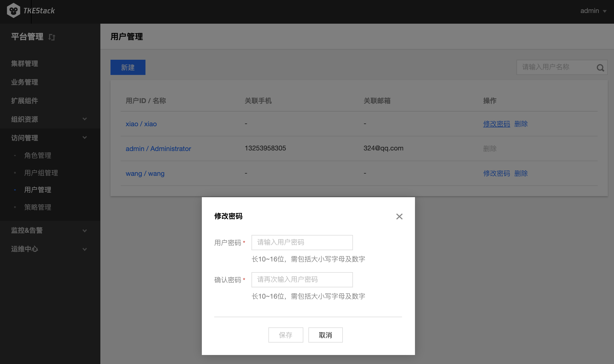Click the 取消 button in dialog
This screenshot has width=614, height=364.
[x=326, y=335]
